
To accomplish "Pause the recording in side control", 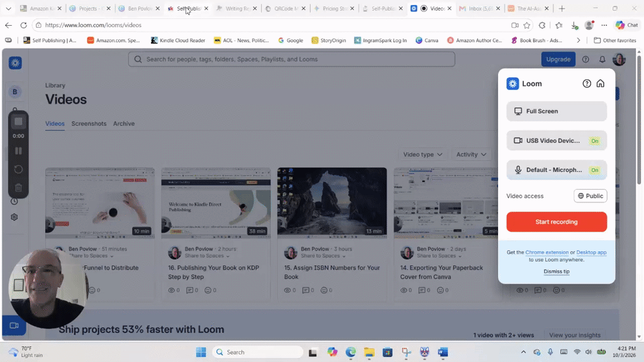I will (x=18, y=151).
